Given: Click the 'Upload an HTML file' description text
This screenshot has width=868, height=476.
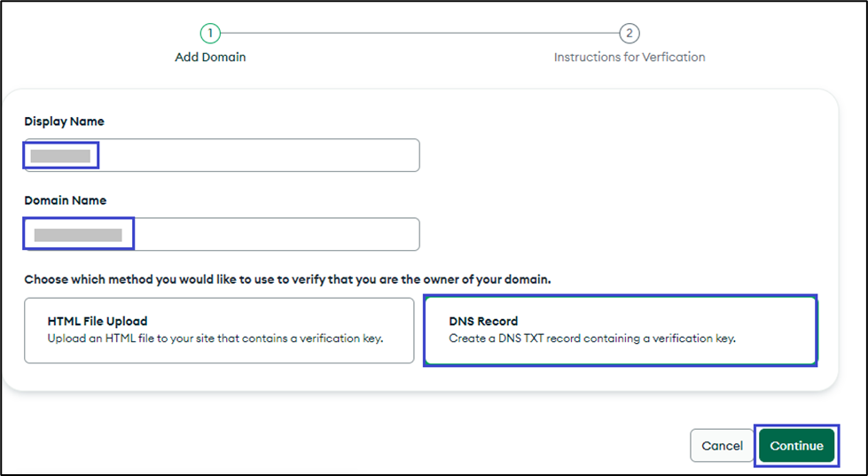Looking at the screenshot, I should [215, 339].
